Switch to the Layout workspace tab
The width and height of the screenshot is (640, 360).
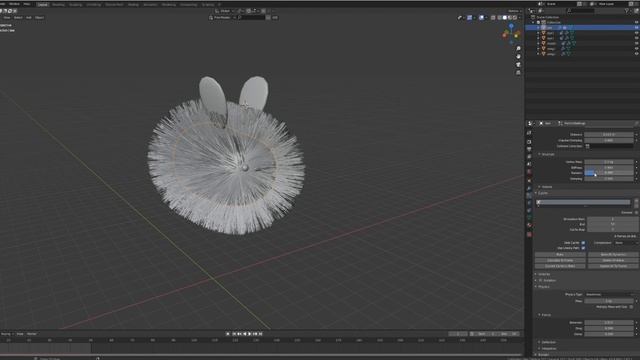[42, 4]
